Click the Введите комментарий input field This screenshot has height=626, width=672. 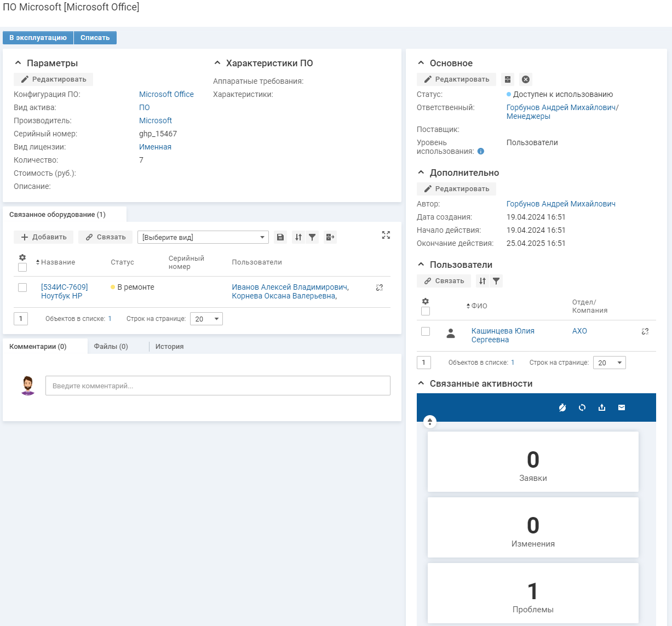coord(217,386)
